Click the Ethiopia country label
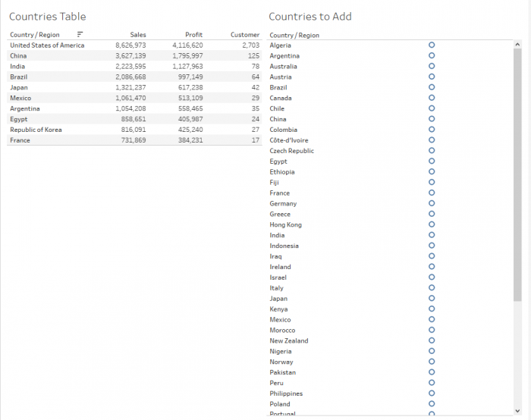 click(x=282, y=172)
